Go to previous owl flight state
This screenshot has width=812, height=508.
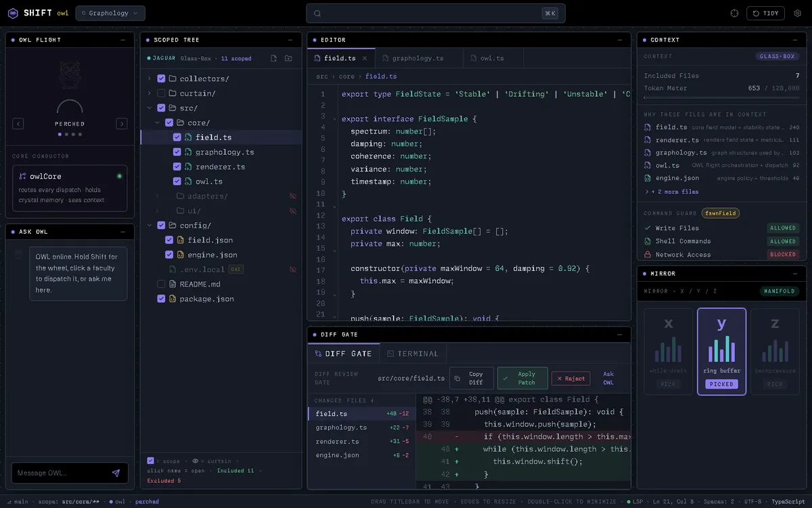click(x=18, y=123)
